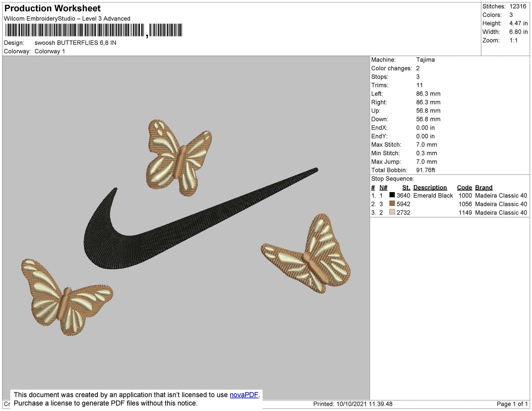Click the Left value '86.3 mm'
This screenshot has height=411, width=532.
(x=428, y=93)
